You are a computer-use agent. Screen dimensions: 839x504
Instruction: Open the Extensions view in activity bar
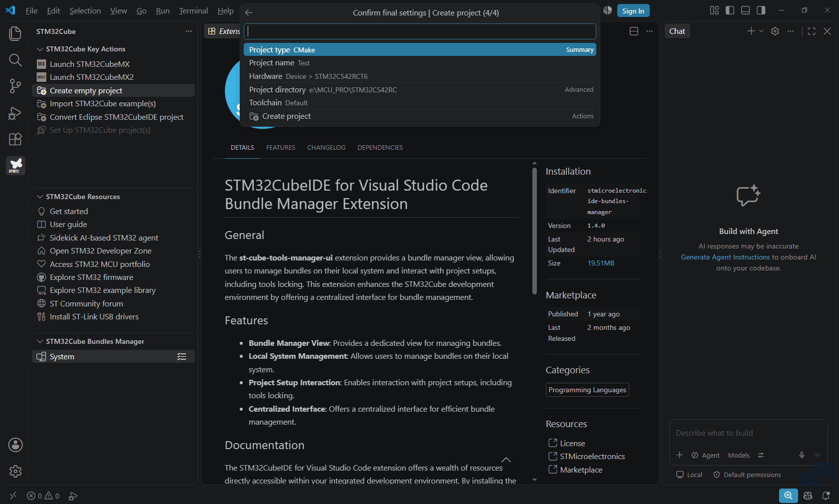(x=15, y=139)
